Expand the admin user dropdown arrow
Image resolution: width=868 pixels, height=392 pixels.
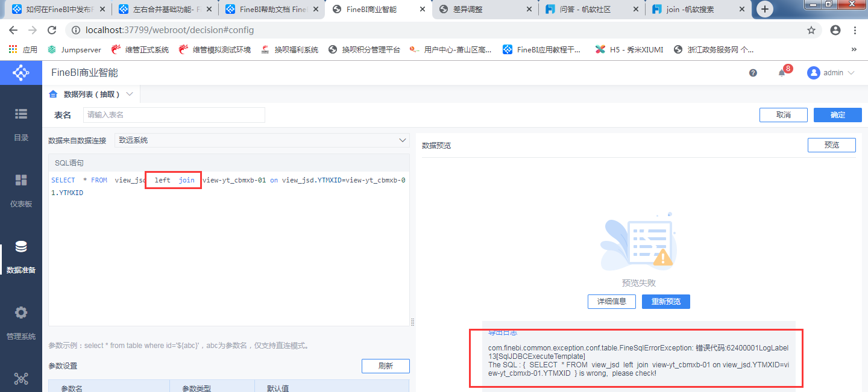click(851, 73)
